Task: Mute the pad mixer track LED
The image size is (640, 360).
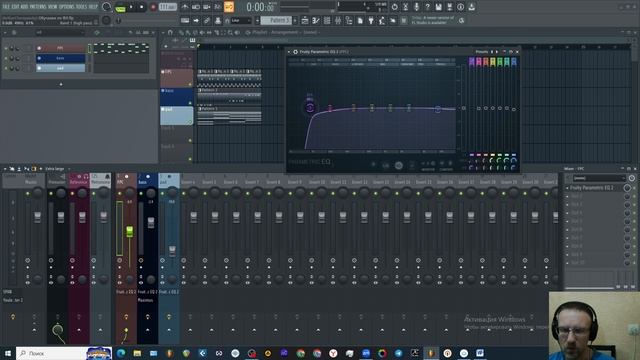Action: tap(162, 193)
